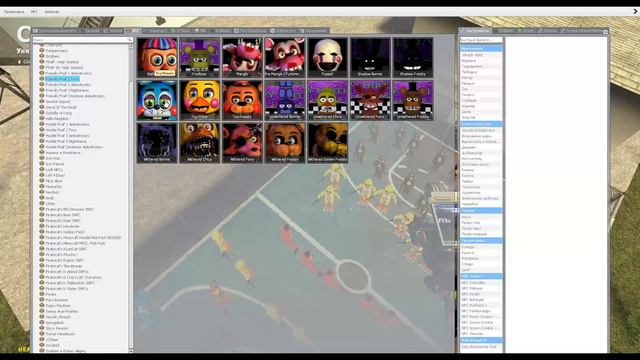Collapse the Строительство tools section header
640x360 pixels.
point(481,124)
